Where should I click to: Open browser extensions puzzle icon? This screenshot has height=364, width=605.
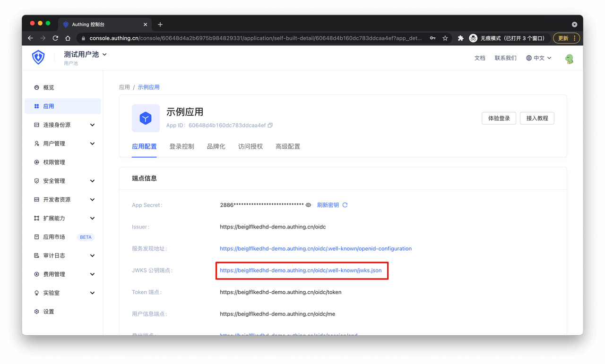click(461, 38)
